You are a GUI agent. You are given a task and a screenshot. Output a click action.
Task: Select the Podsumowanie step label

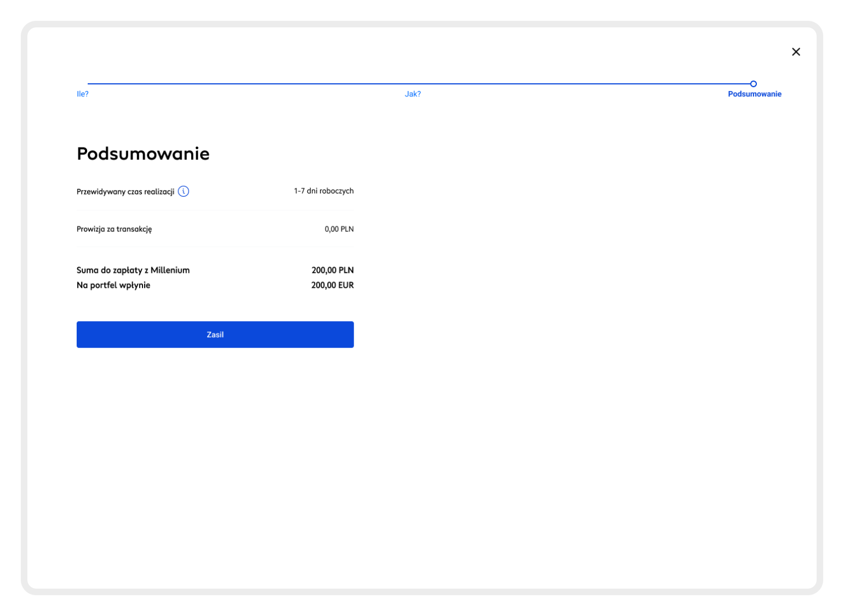754,94
